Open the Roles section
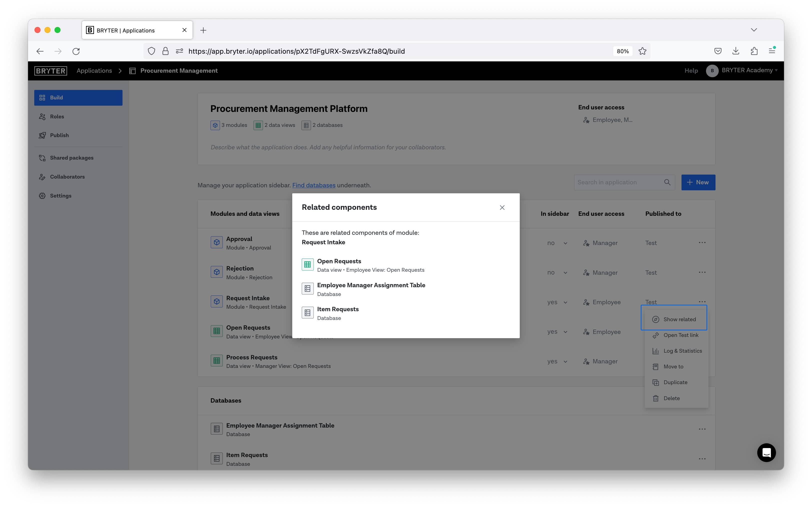Image resolution: width=812 pixels, height=507 pixels. click(57, 116)
